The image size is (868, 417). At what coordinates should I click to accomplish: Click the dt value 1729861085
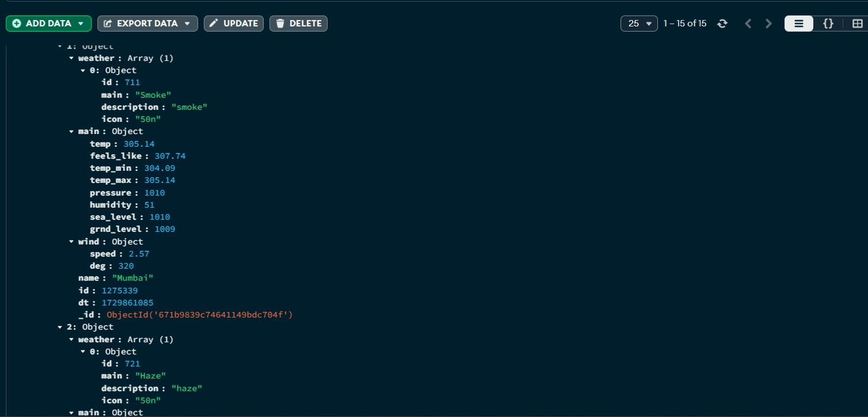coord(127,303)
